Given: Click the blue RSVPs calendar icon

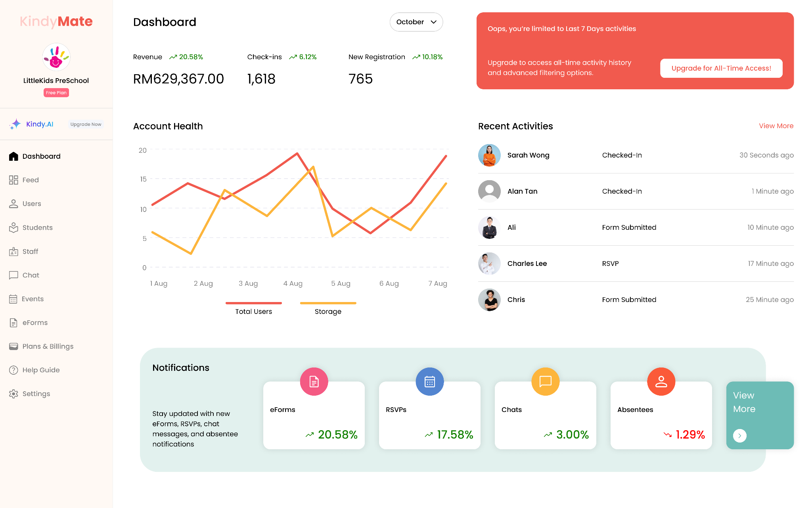Looking at the screenshot, I should (430, 382).
